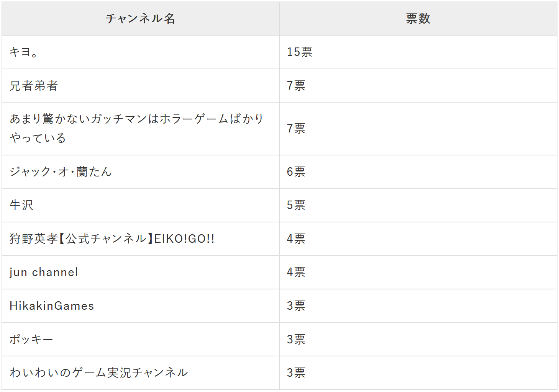Click 4票 in the 狩野英孝 row
559x392 pixels.
click(296, 239)
